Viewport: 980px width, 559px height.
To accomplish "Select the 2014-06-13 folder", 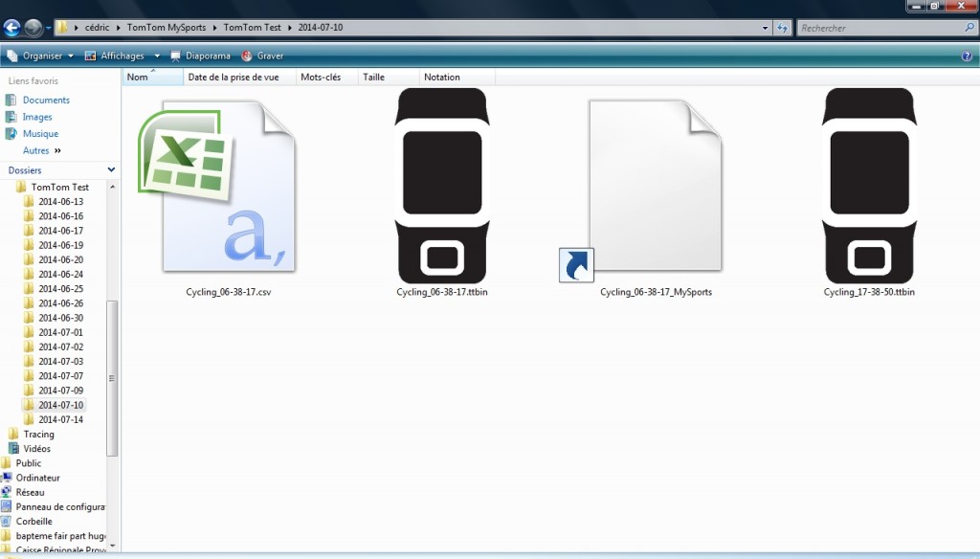I will [x=60, y=201].
